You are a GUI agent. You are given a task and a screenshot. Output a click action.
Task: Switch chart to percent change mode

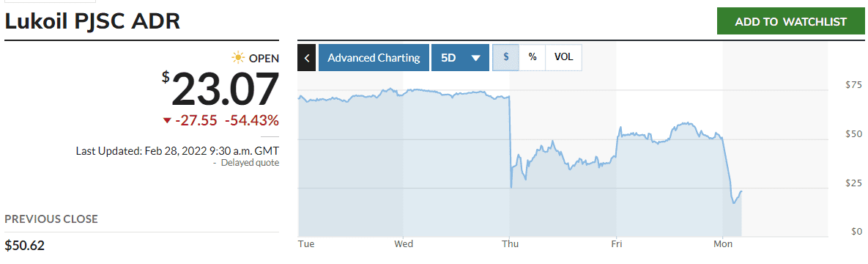point(532,58)
